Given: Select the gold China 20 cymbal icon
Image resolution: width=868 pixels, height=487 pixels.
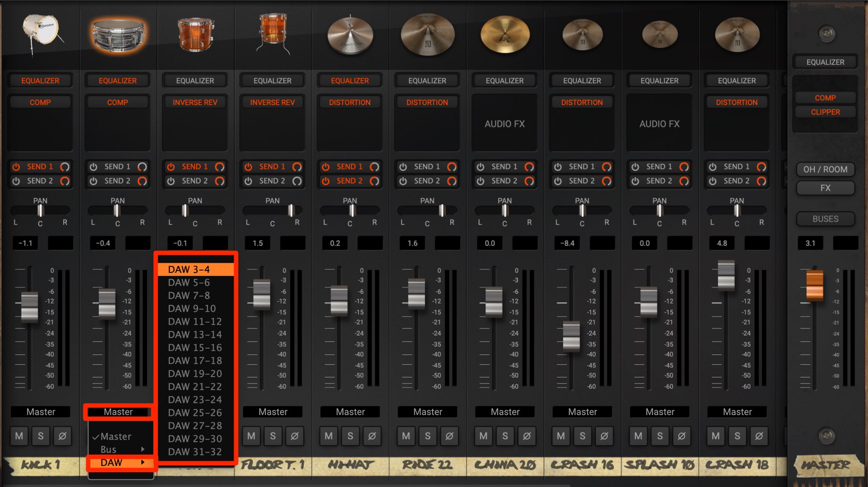Looking at the screenshot, I should click(505, 34).
